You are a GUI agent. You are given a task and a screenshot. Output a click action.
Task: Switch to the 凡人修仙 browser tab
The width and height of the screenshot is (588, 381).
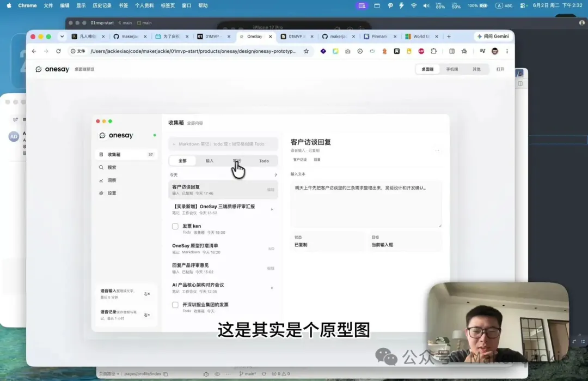[x=88, y=37]
